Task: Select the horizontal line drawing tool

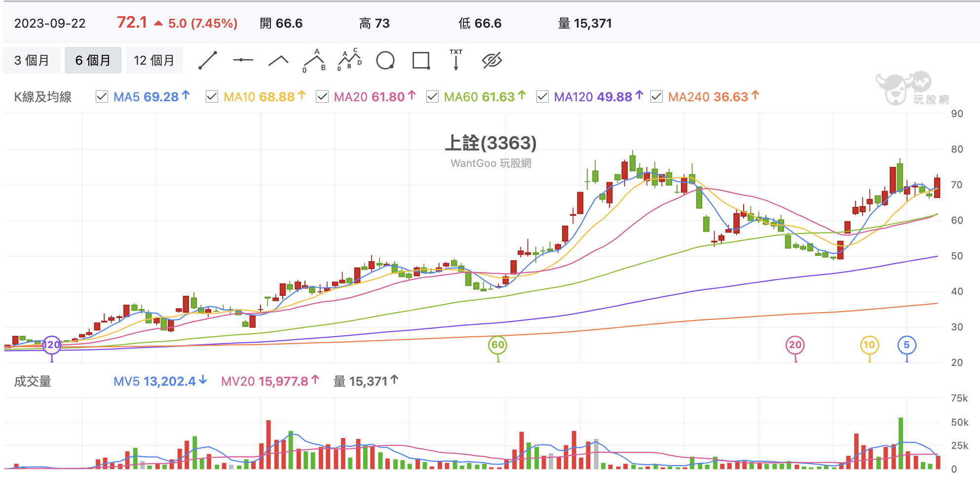Action: click(x=243, y=60)
